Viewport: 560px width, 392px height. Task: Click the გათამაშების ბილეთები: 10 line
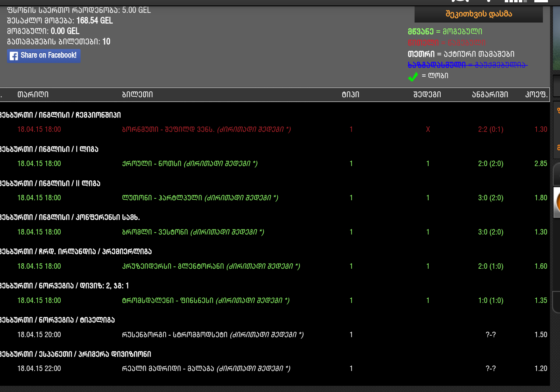[59, 42]
